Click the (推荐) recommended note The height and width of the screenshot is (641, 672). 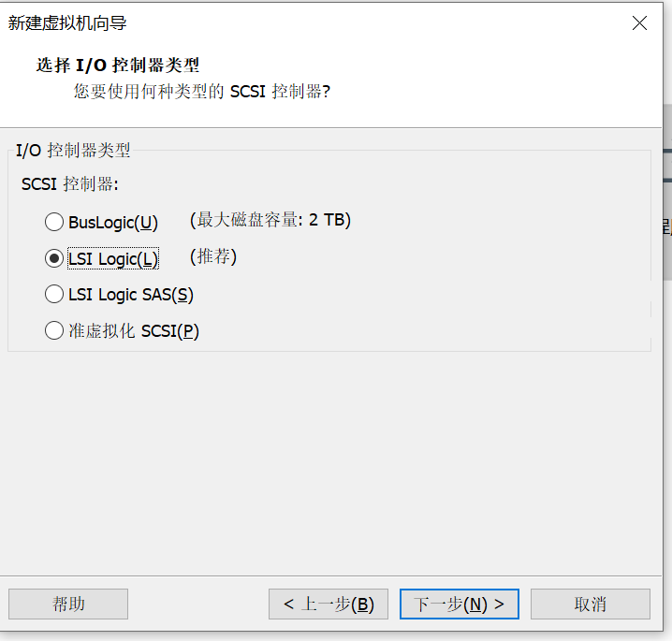point(213,256)
